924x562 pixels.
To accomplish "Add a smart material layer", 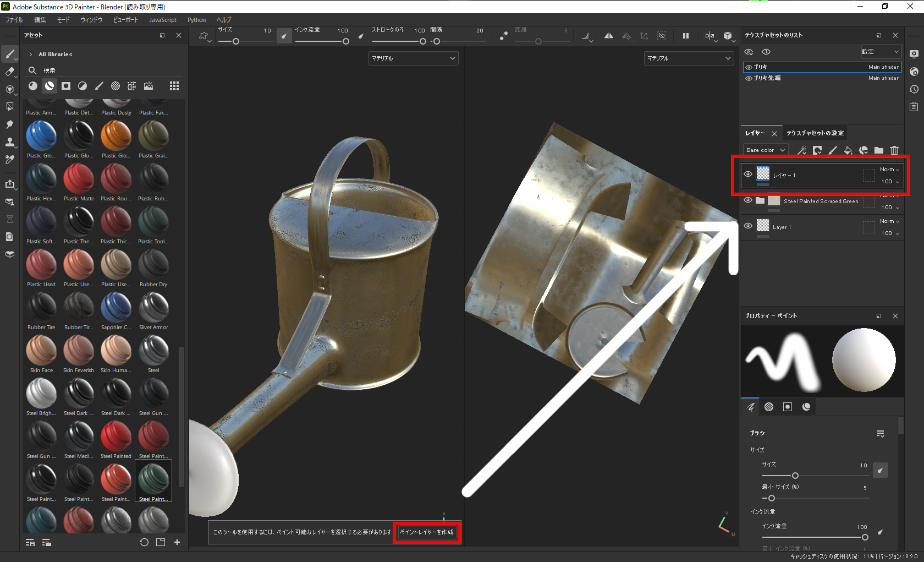I will coord(864,150).
